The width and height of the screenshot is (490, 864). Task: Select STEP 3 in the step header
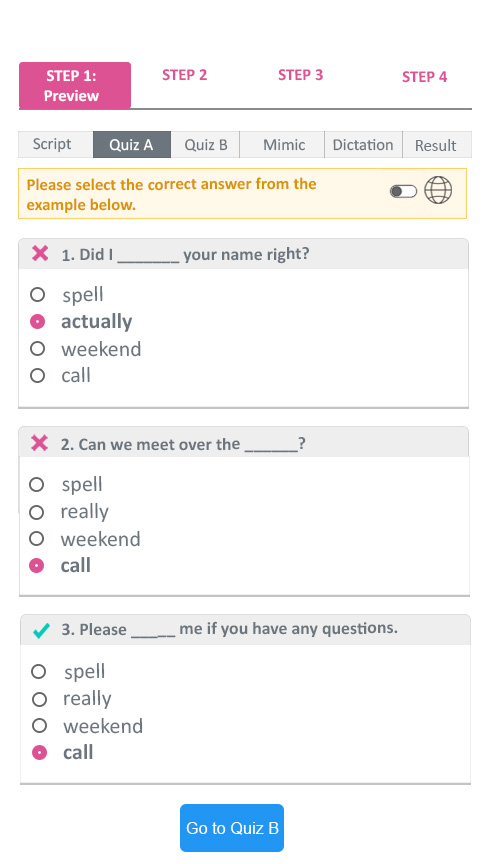(300, 75)
